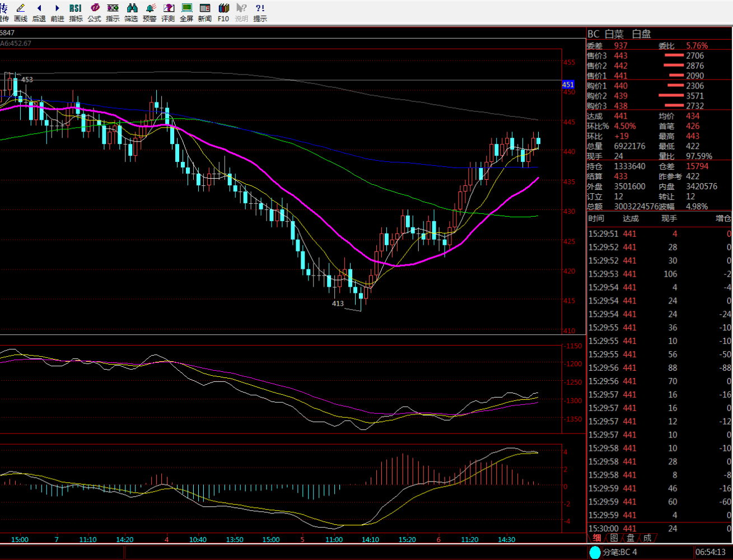Click the 持仓 value 1333640

click(629, 166)
